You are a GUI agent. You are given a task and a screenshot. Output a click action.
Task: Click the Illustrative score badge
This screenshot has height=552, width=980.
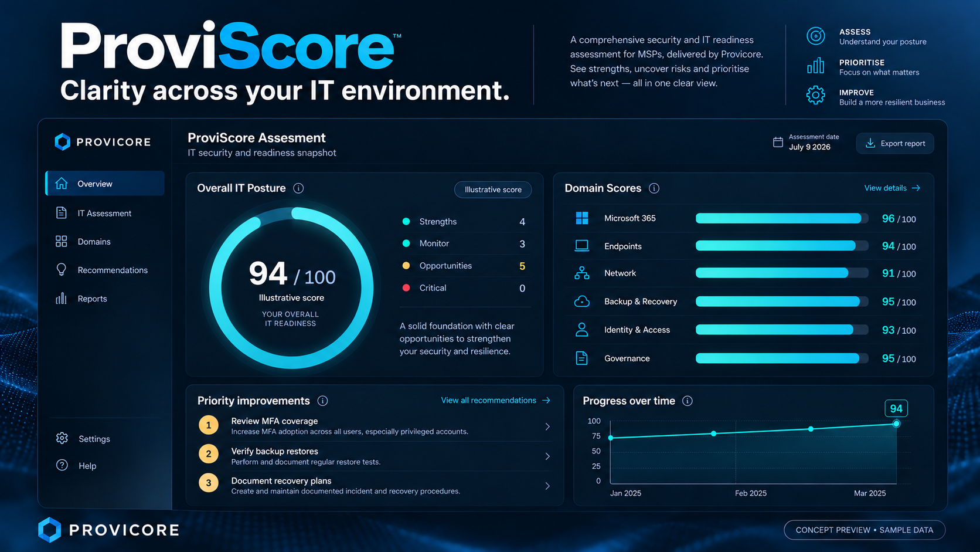(x=493, y=189)
